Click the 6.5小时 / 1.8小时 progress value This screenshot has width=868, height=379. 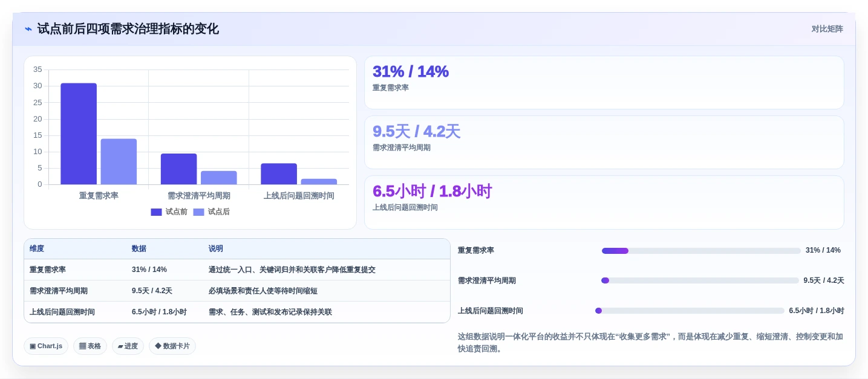tap(817, 311)
